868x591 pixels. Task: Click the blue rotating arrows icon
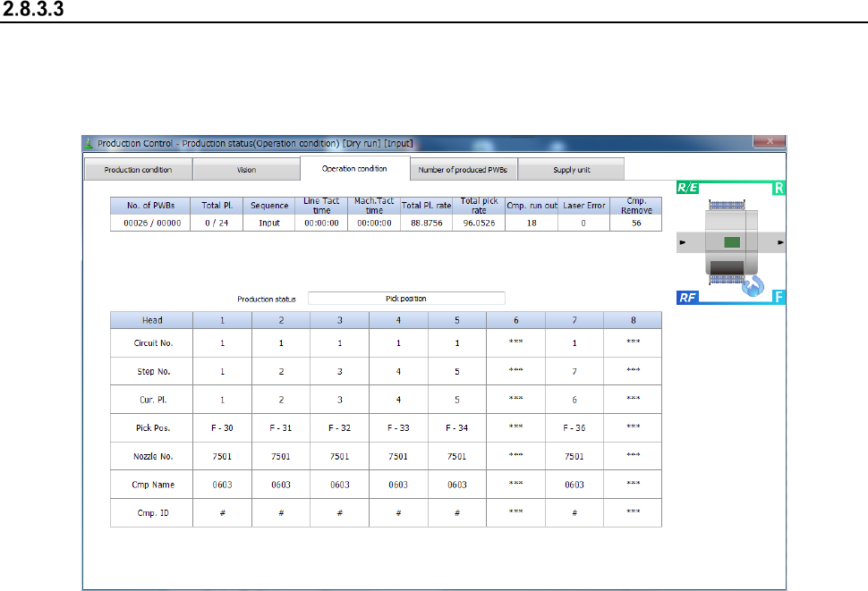pos(753,286)
